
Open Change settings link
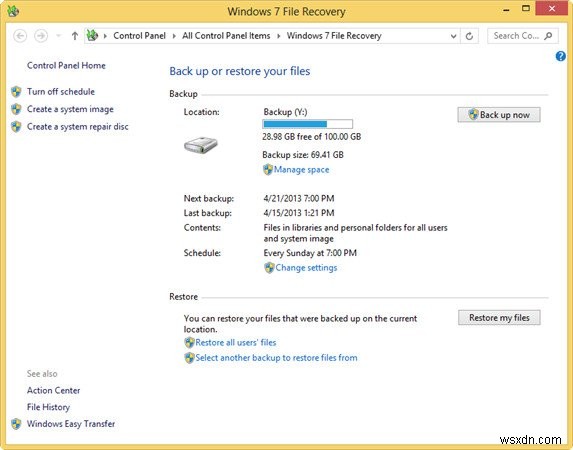point(306,268)
